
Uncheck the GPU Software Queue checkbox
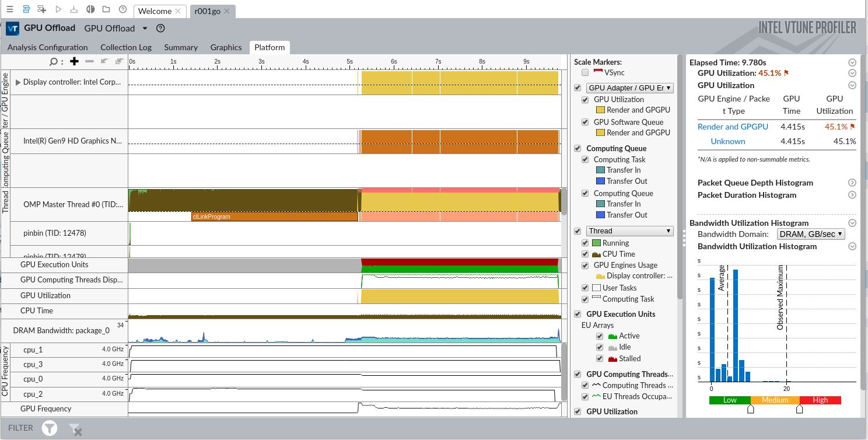(586, 122)
